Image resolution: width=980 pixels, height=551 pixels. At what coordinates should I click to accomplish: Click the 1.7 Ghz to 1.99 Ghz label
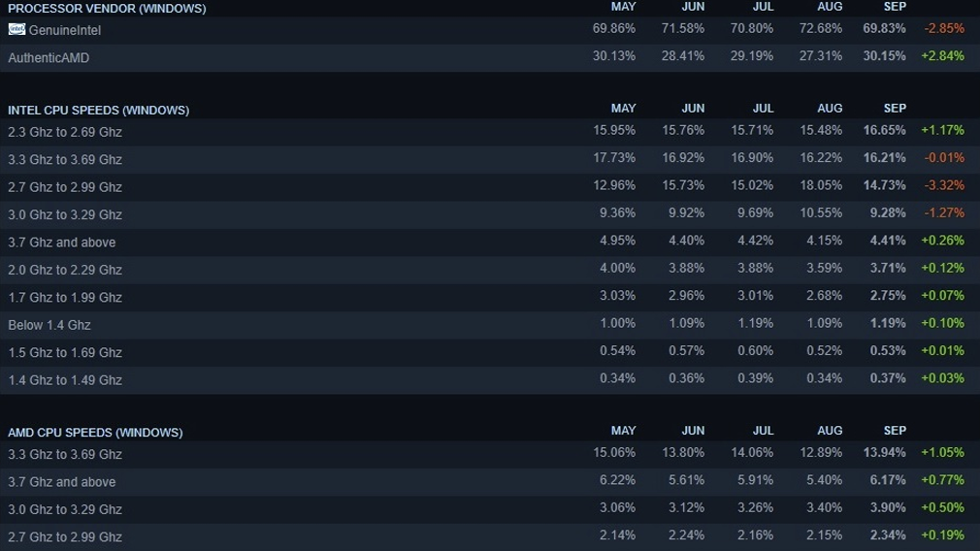click(x=65, y=298)
